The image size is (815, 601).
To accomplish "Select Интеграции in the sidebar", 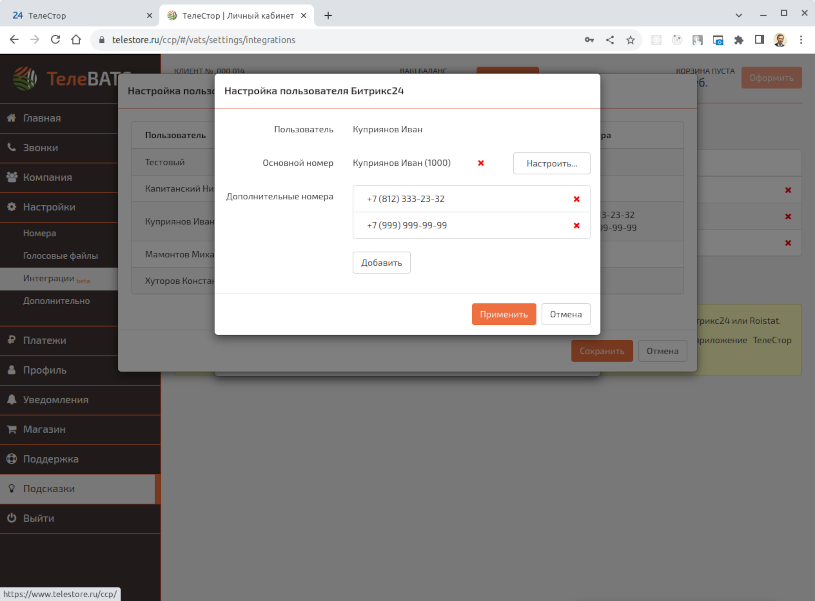I will click(59, 279).
